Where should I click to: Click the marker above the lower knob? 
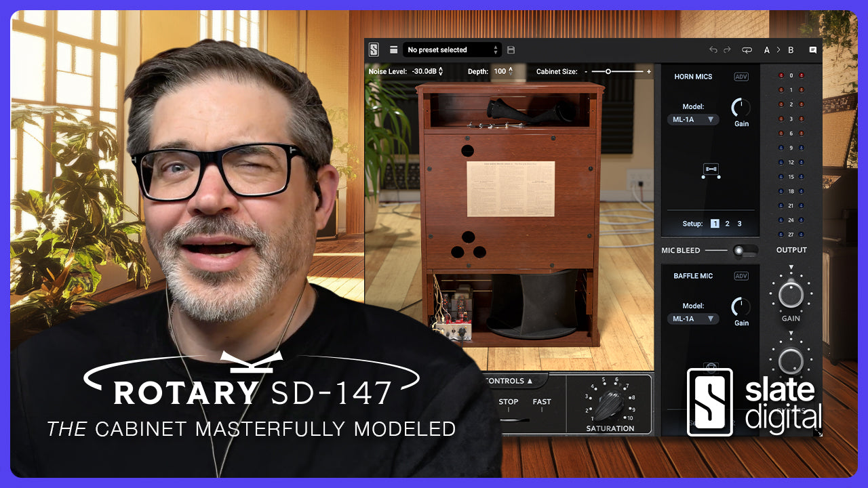[791, 334]
